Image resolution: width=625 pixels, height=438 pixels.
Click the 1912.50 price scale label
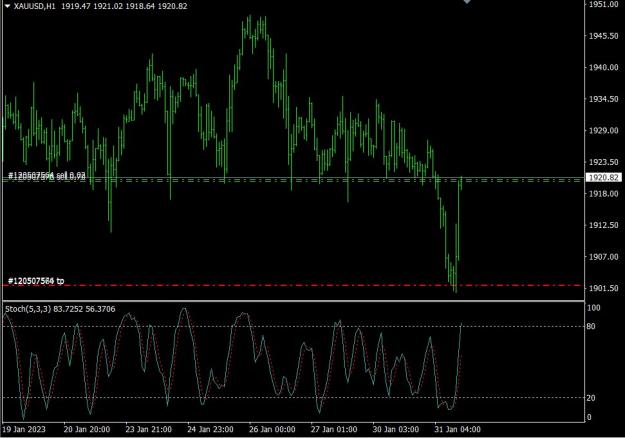[603, 225]
